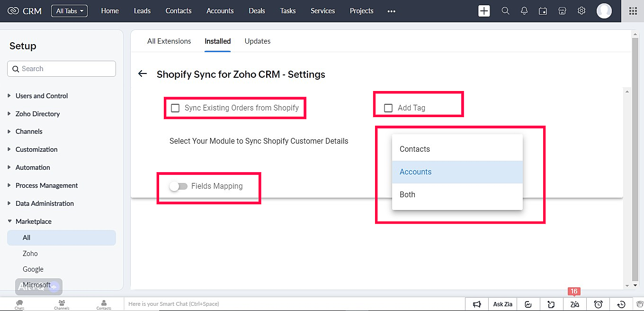Open Channels in the bottom bar

(x=62, y=304)
